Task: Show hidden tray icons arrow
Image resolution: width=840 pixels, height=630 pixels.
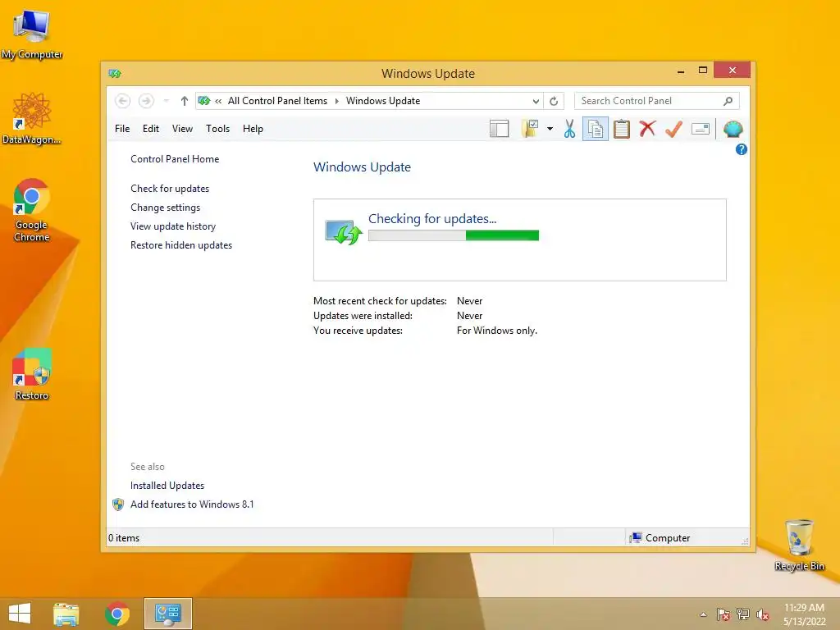Action: pyautogui.click(x=703, y=614)
